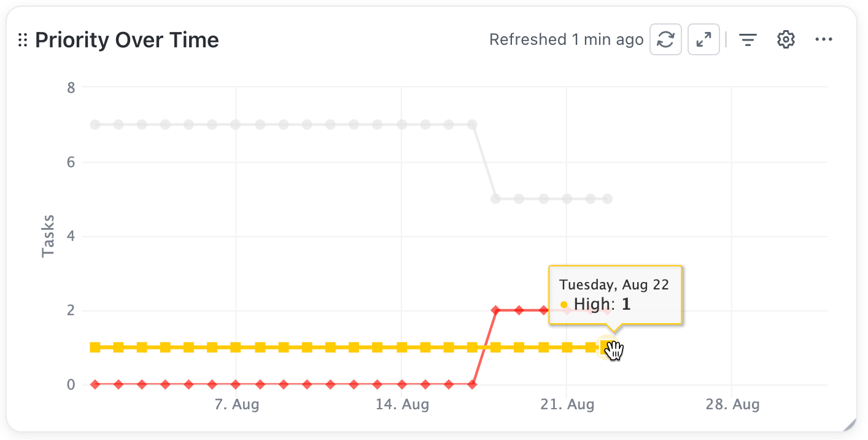Image resolution: width=868 pixels, height=440 pixels.
Task: Click the first gray point at value 5
Action: coord(495,198)
